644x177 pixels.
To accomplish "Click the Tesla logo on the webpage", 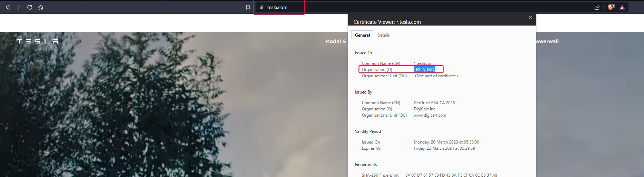I will 37,41.
